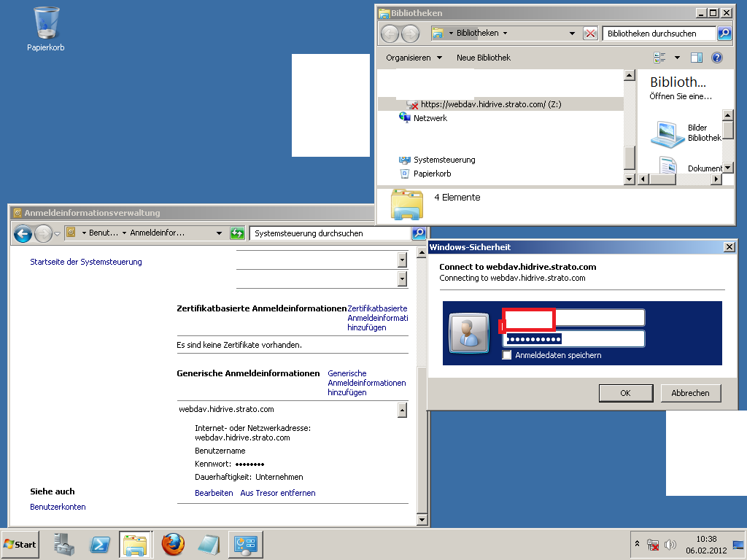Click the Start button
Screen dimensions: 747x560
[20, 545]
